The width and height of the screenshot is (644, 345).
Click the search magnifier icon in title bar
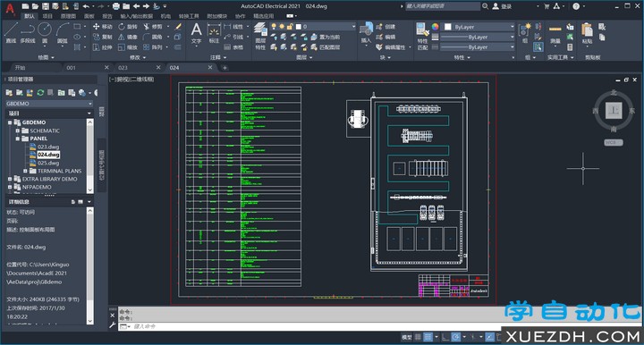click(x=485, y=6)
